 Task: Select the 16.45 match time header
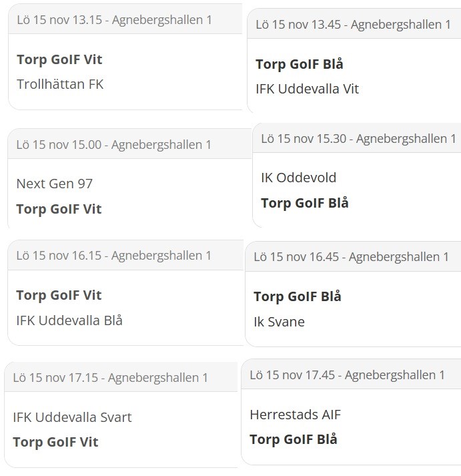[351, 256]
